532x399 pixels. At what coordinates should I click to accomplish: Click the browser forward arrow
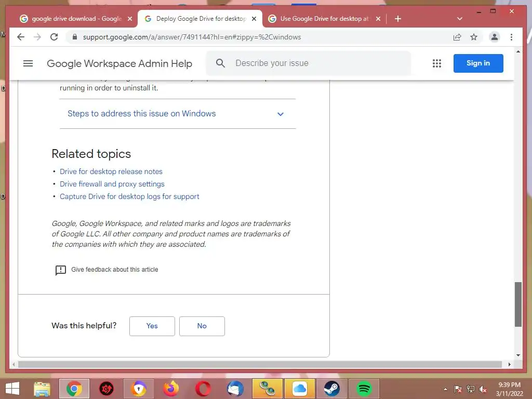tap(37, 37)
